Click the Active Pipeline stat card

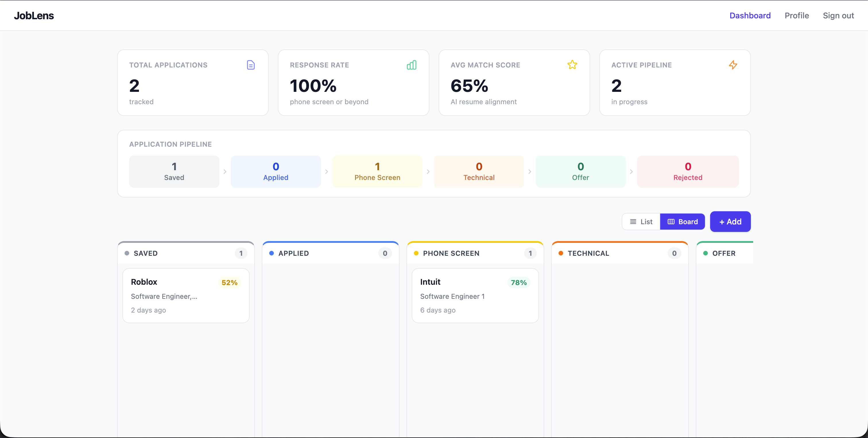(675, 83)
